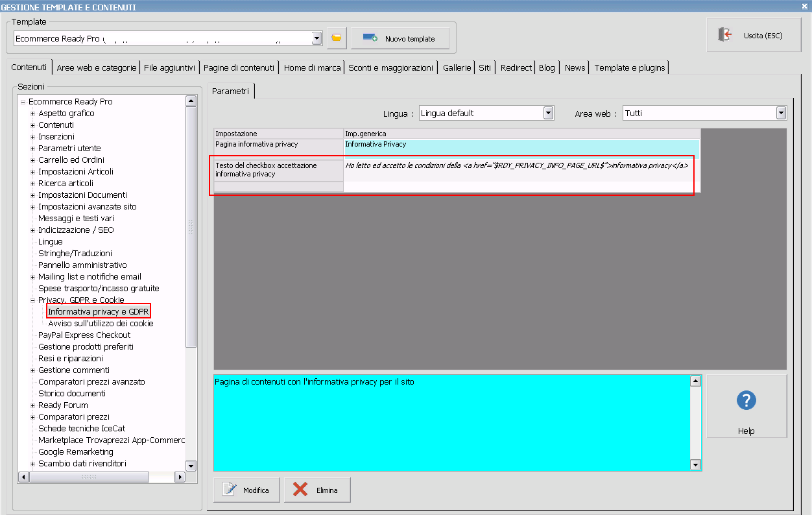
Task: Select Storico documenti tree item
Action: coord(72,394)
